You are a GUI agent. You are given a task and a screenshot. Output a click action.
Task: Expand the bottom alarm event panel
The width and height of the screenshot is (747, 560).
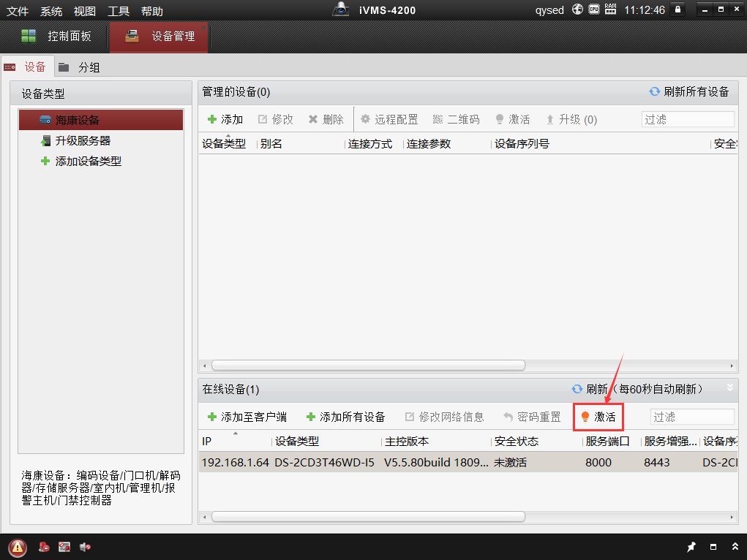point(735,547)
